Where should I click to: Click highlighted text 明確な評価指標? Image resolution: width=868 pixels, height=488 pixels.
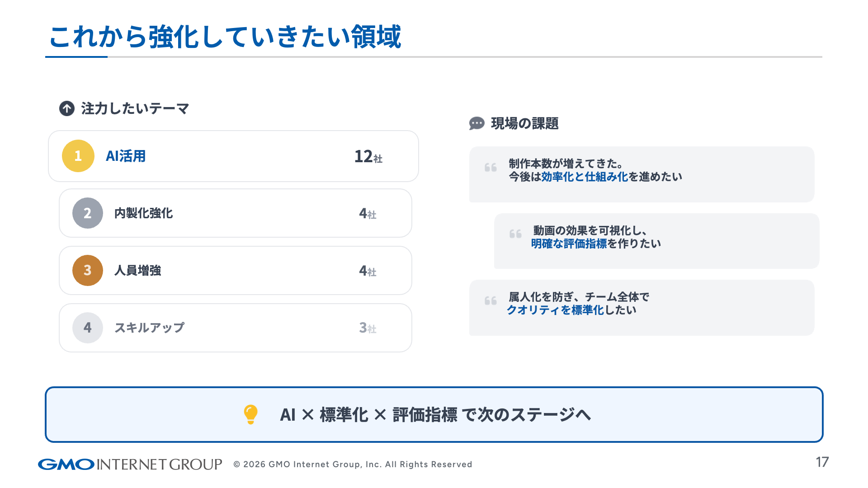coord(569,244)
